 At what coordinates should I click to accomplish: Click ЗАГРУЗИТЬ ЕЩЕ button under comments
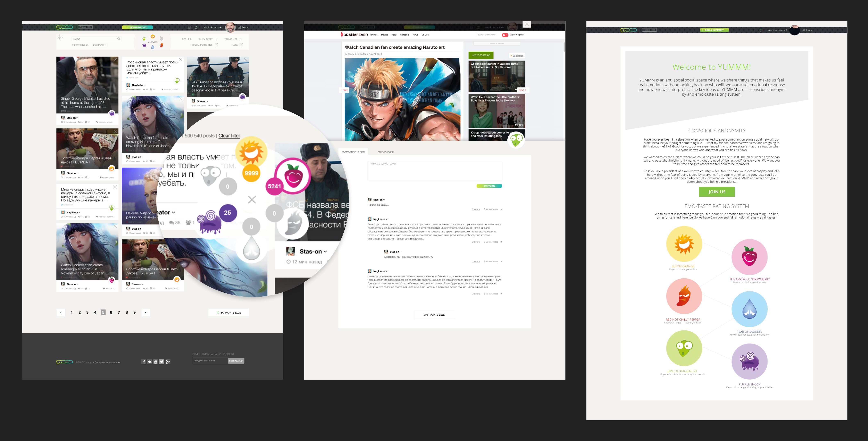[x=434, y=315]
